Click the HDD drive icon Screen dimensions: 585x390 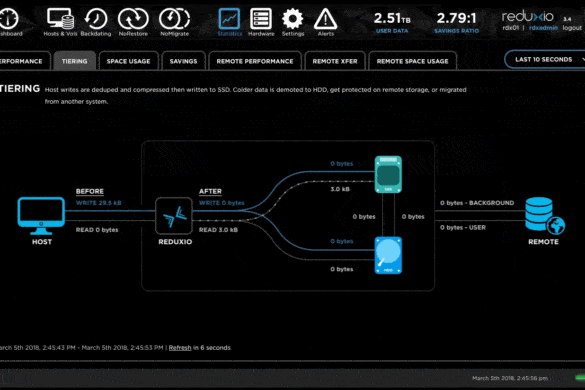click(x=388, y=255)
